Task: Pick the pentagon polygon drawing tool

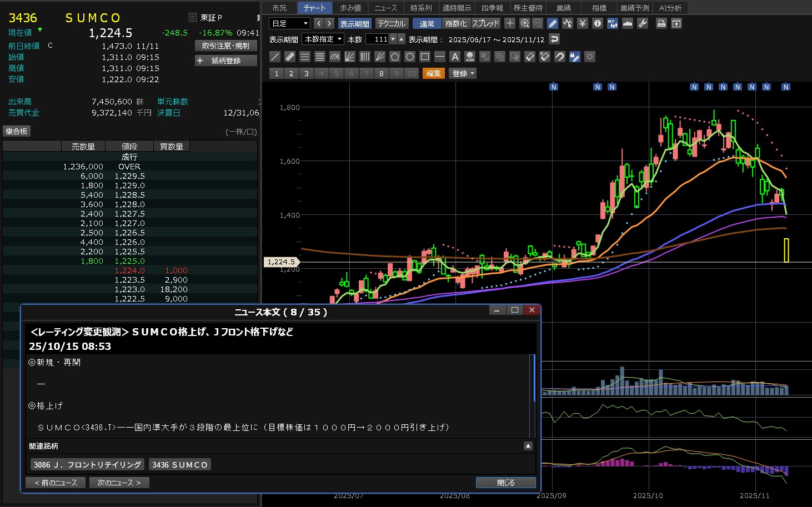Action: (x=395, y=57)
